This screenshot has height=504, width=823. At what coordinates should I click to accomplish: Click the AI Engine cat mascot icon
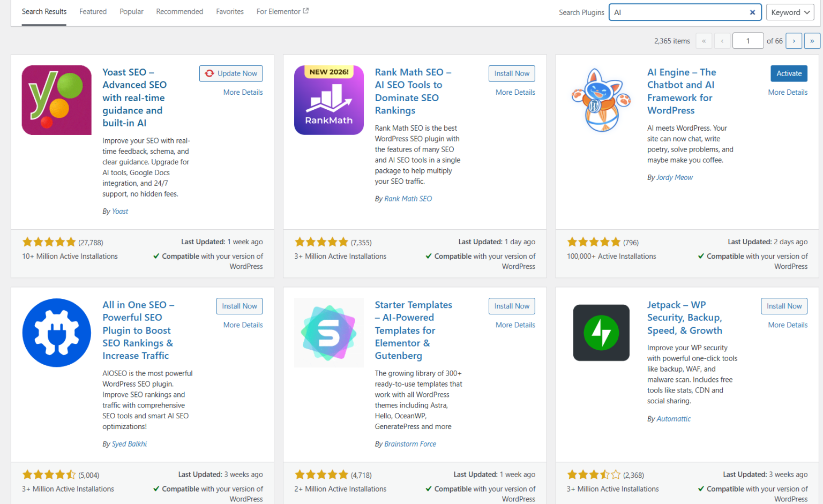601,100
